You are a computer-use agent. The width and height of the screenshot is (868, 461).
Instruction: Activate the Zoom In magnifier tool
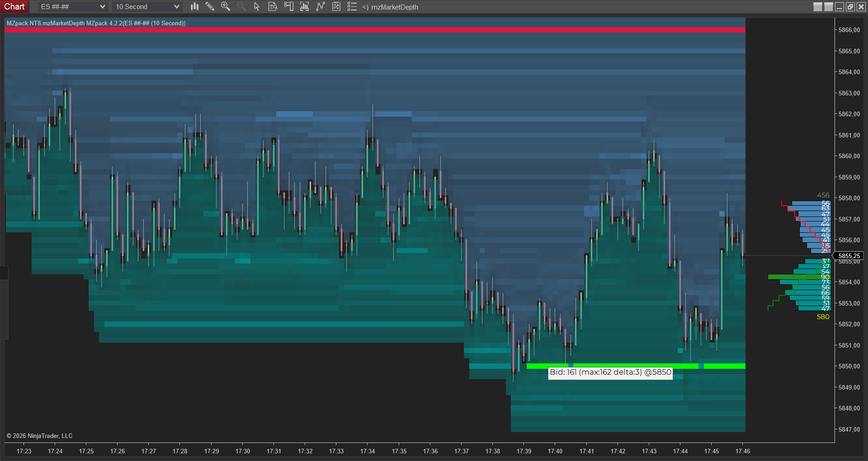[x=225, y=6]
